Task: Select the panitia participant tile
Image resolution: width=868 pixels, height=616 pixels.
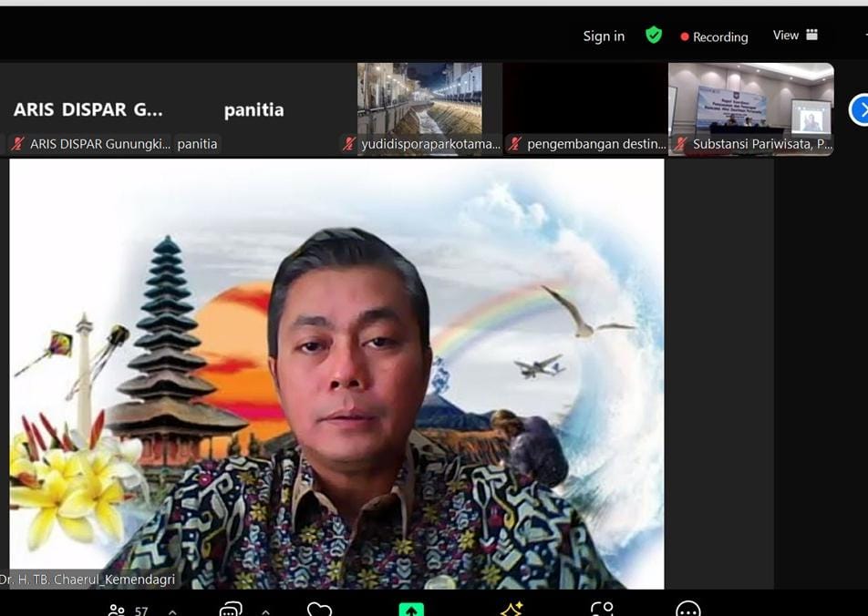Action: [x=254, y=110]
